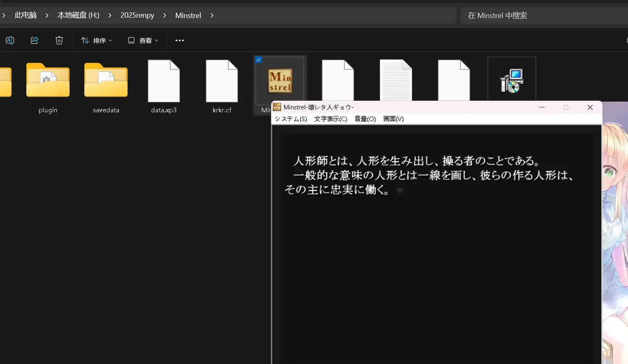Click the rename icon in toolbar

(x=10, y=40)
